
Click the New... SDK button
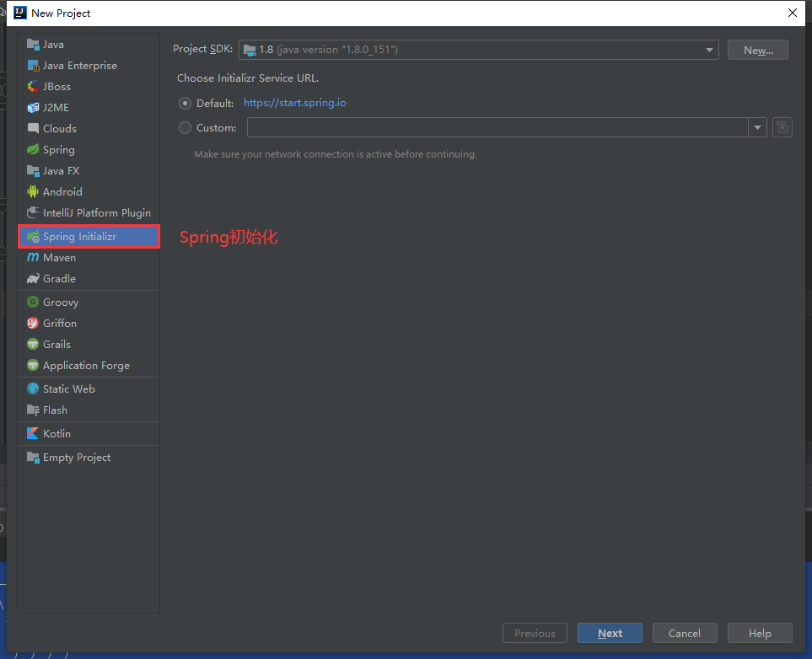[758, 51]
